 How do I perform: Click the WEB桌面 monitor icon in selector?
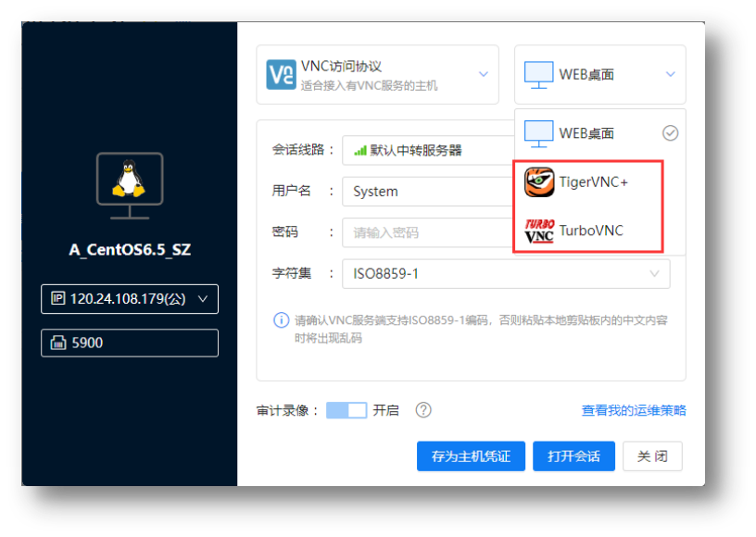[x=538, y=75]
